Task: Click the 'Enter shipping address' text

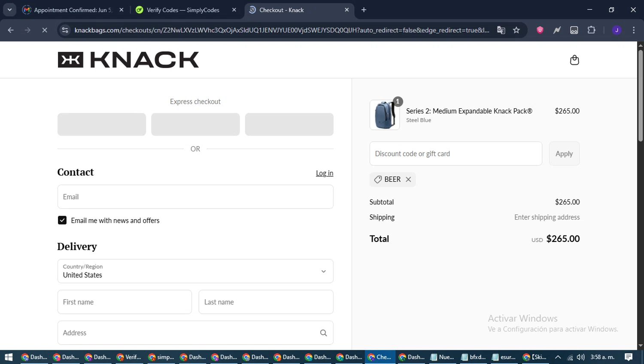Action: click(x=547, y=217)
